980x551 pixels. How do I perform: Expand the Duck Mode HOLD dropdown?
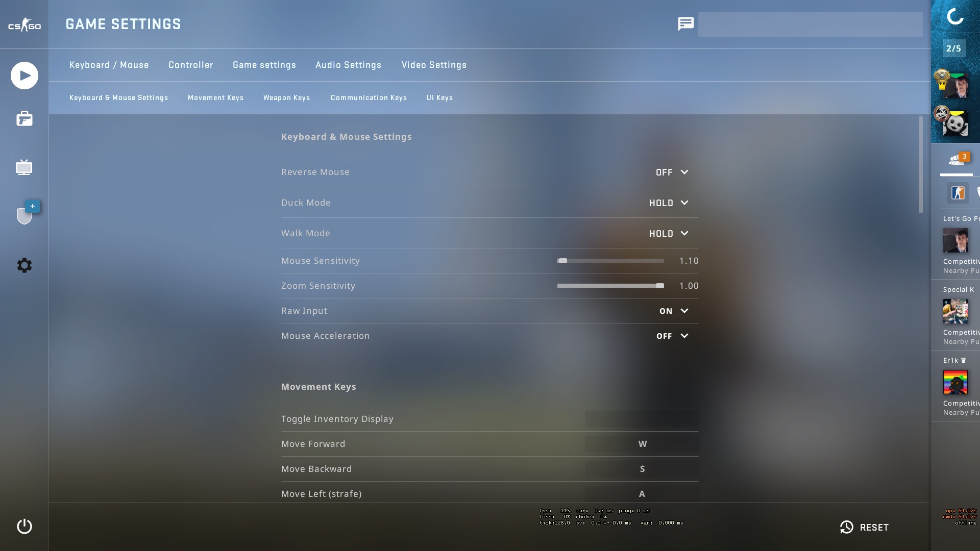click(669, 203)
